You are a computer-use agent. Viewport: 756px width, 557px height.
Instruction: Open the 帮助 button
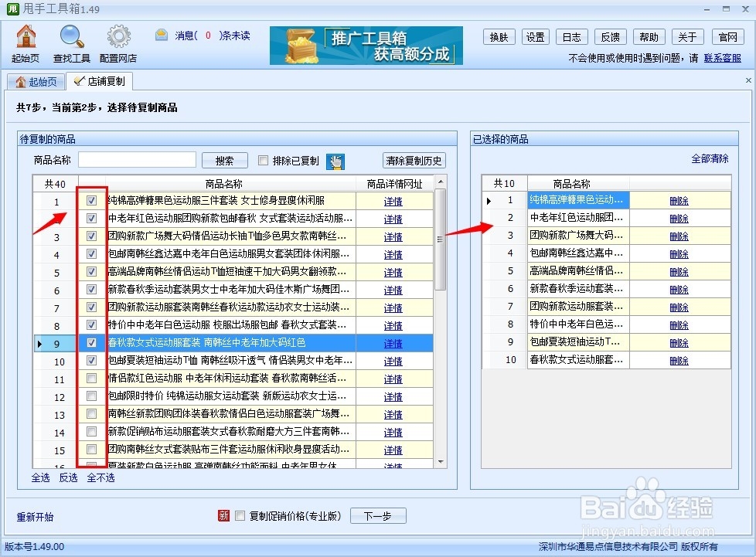pos(649,37)
